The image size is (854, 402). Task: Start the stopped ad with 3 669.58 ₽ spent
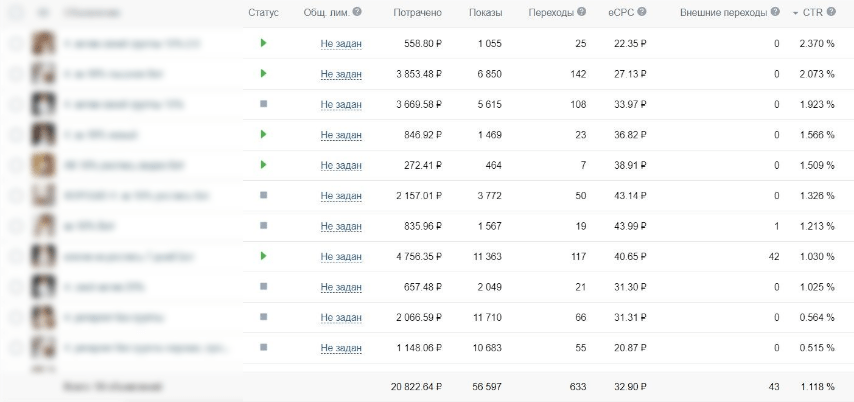tap(264, 103)
